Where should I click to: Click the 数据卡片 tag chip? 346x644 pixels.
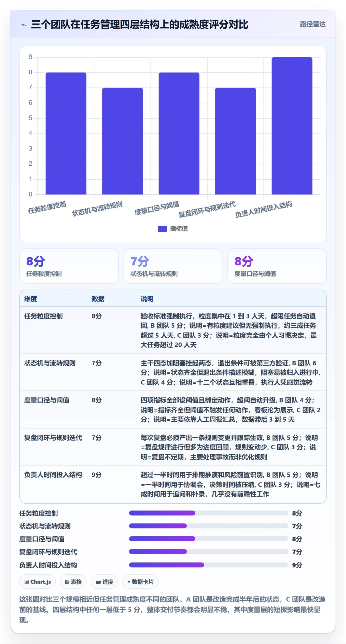tap(140, 582)
